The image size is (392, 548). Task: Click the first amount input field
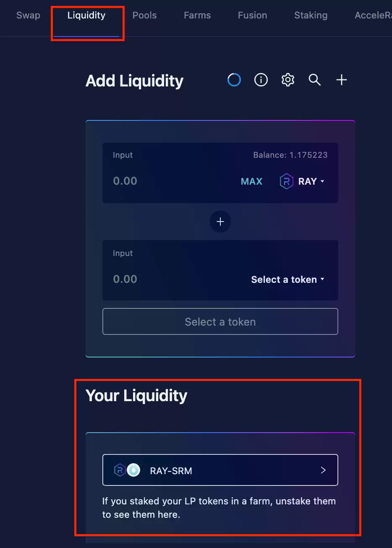point(159,181)
